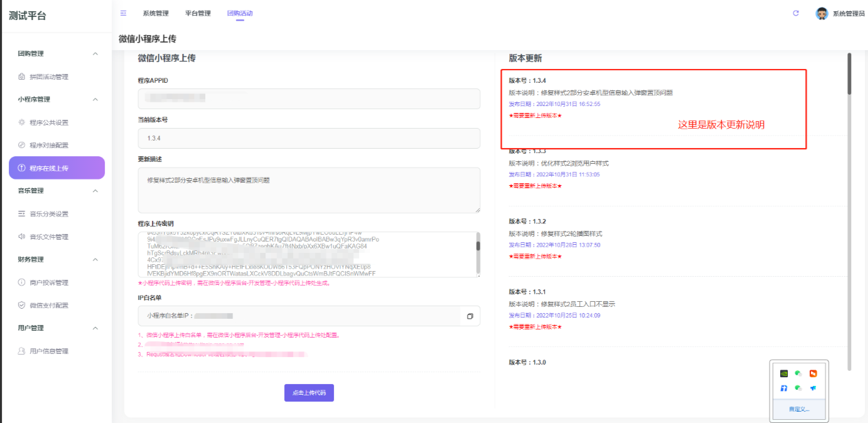Click the orange app icon in tray popup
The height and width of the screenshot is (423, 868).
pyautogui.click(x=813, y=373)
